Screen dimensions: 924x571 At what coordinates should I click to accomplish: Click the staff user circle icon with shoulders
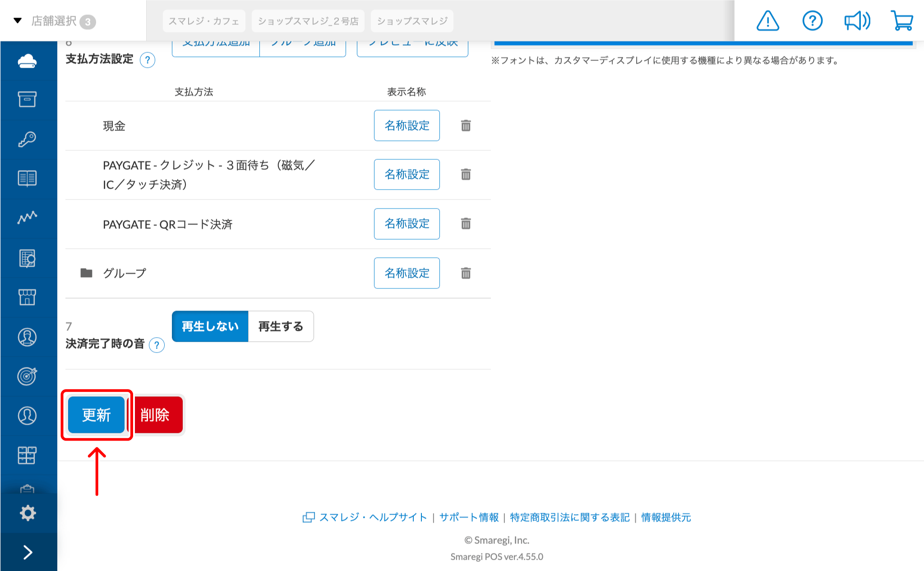27,337
